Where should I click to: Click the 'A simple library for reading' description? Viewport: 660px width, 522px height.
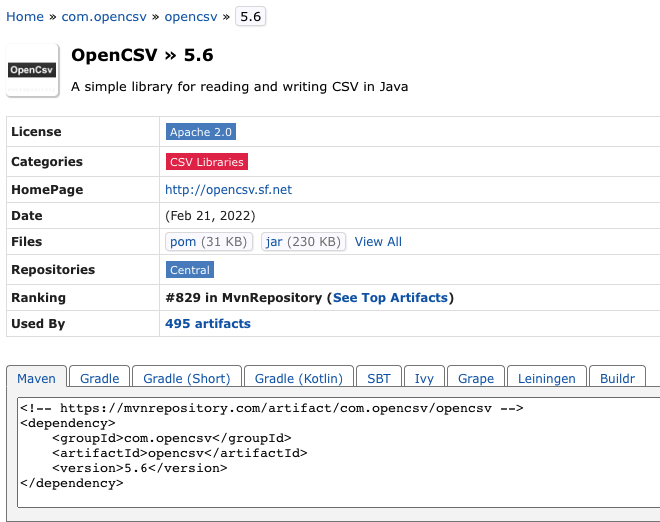[240, 87]
